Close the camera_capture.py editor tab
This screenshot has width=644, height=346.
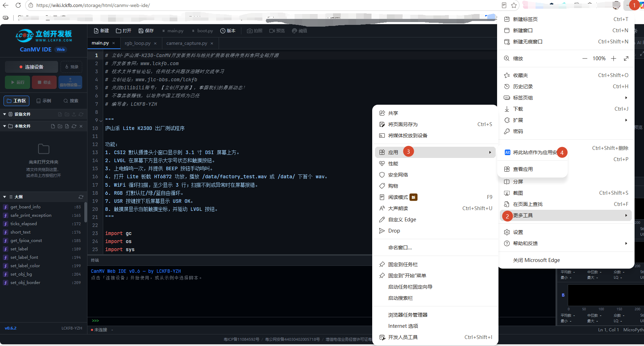(x=212, y=43)
